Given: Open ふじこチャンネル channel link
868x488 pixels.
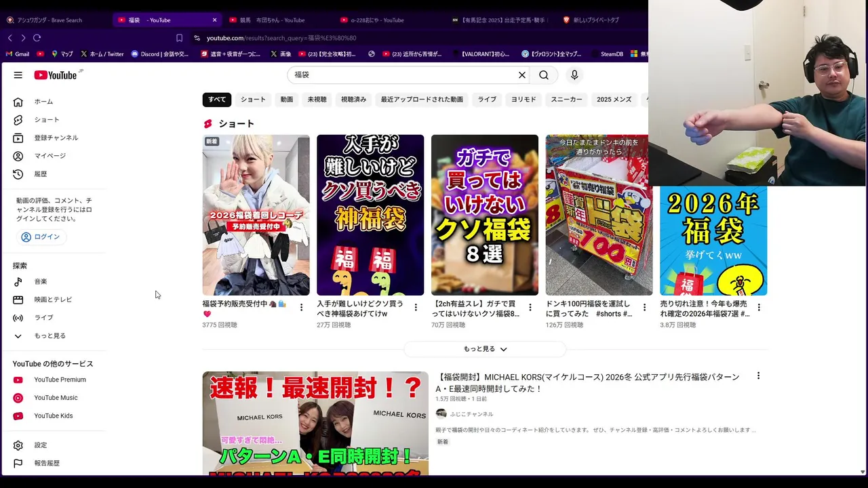Looking at the screenshot, I should [471, 414].
